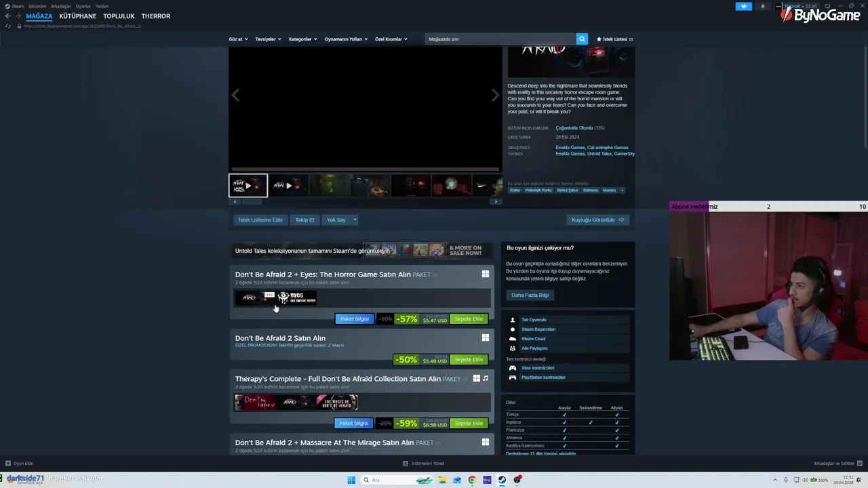Click Paket bilgisi for Therapy's Complete bundle
The image size is (868, 488).
pos(354,423)
